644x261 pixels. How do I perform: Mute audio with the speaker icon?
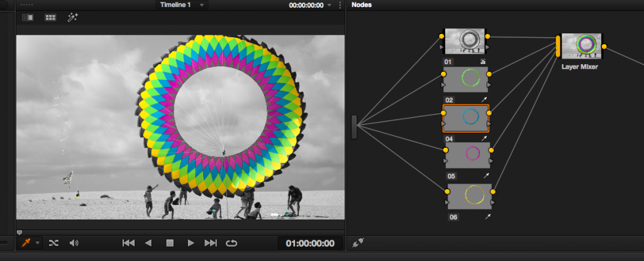point(74,243)
